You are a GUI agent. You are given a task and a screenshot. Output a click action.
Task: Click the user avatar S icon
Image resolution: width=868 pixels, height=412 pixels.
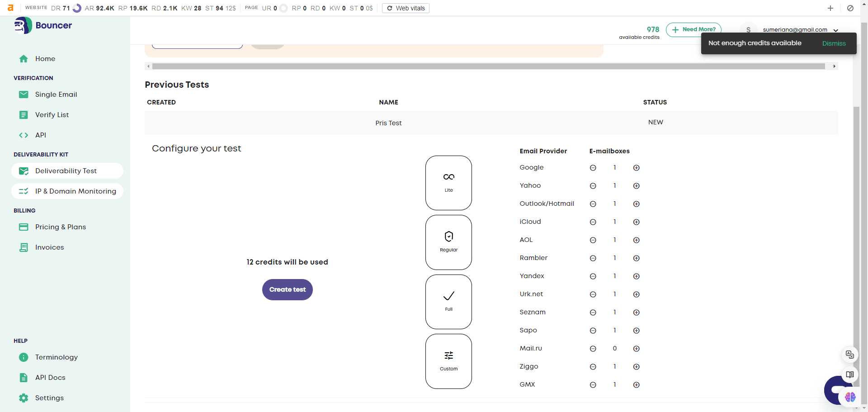(748, 30)
